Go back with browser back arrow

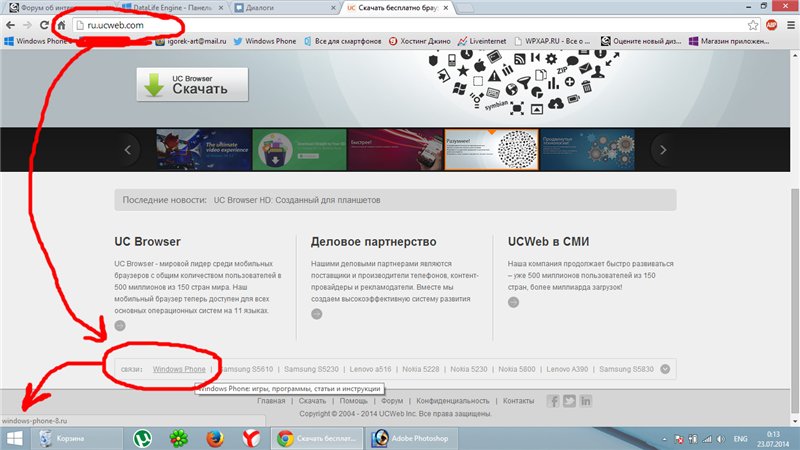tap(10, 25)
